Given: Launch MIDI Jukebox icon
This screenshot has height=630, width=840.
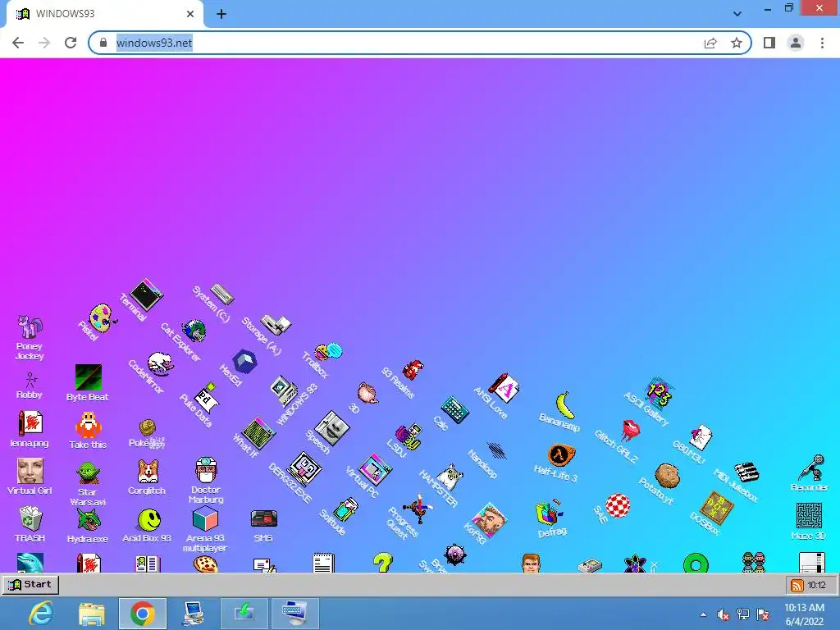Looking at the screenshot, I should point(746,472).
